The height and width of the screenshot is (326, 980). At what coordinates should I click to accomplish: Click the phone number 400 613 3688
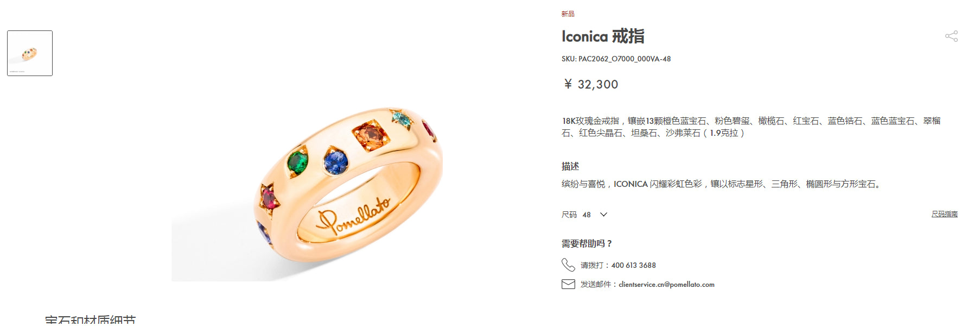tap(633, 265)
